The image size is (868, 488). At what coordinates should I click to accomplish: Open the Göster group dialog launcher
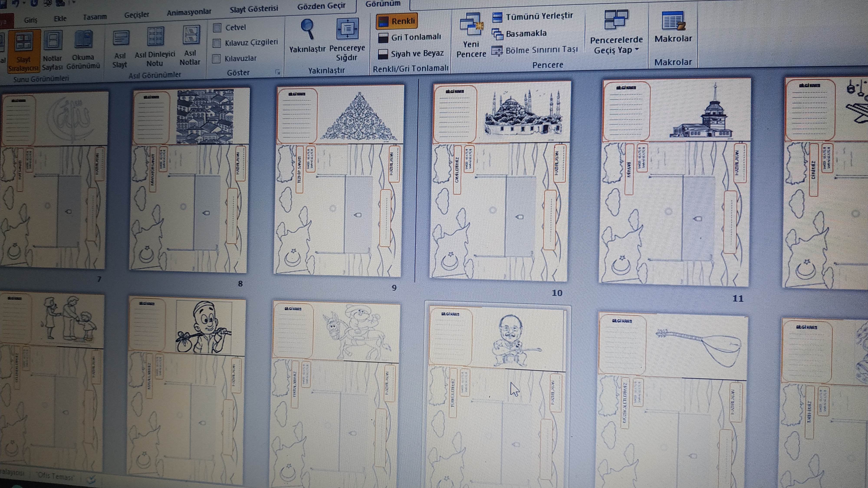click(278, 72)
